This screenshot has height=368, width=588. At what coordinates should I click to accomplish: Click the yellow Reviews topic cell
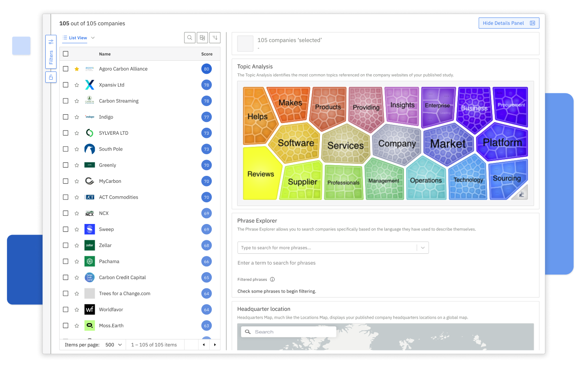(x=261, y=174)
